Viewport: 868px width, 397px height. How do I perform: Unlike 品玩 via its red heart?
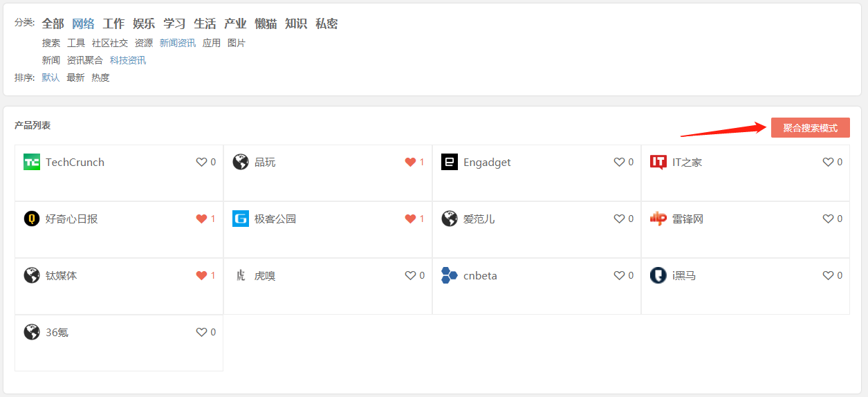pyautogui.click(x=410, y=163)
